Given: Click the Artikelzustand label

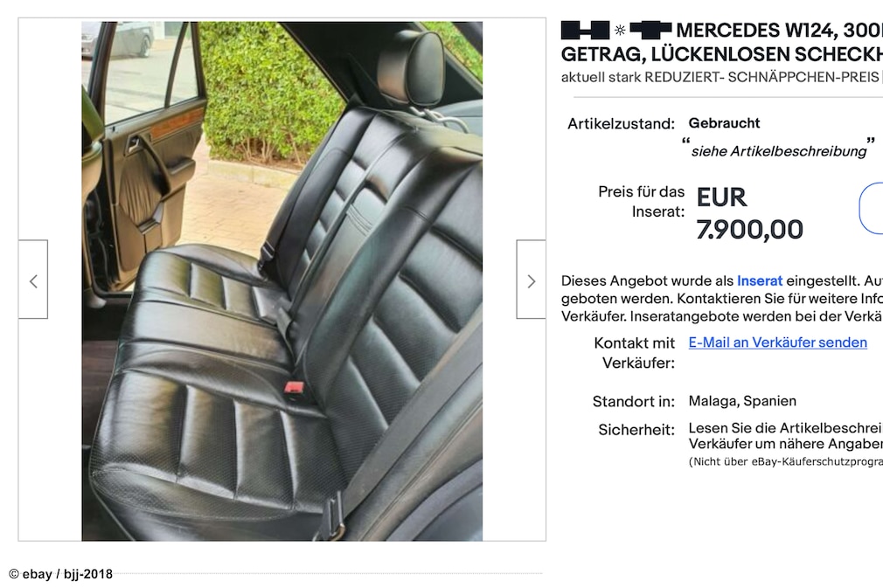Looking at the screenshot, I should 621,124.
